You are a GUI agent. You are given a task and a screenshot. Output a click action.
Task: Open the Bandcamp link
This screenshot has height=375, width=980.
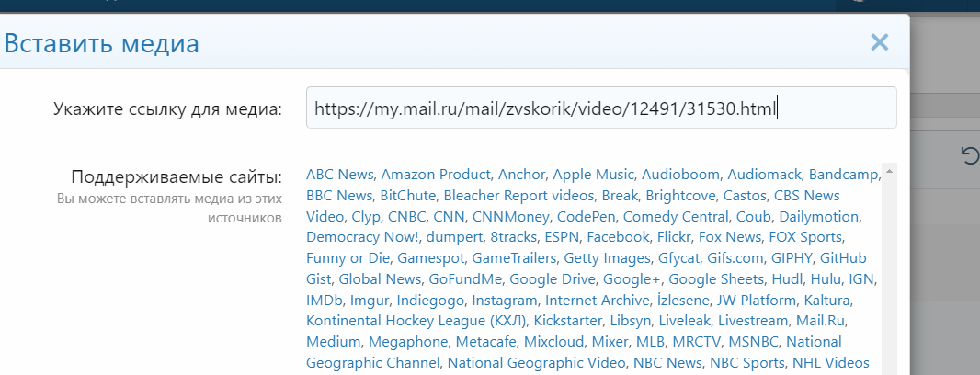(844, 175)
